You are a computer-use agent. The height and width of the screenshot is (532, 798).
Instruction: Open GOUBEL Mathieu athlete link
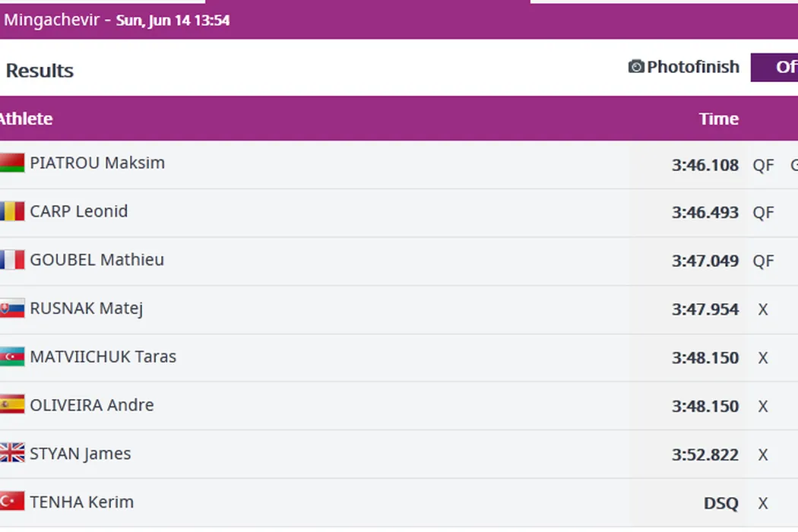[97, 260]
